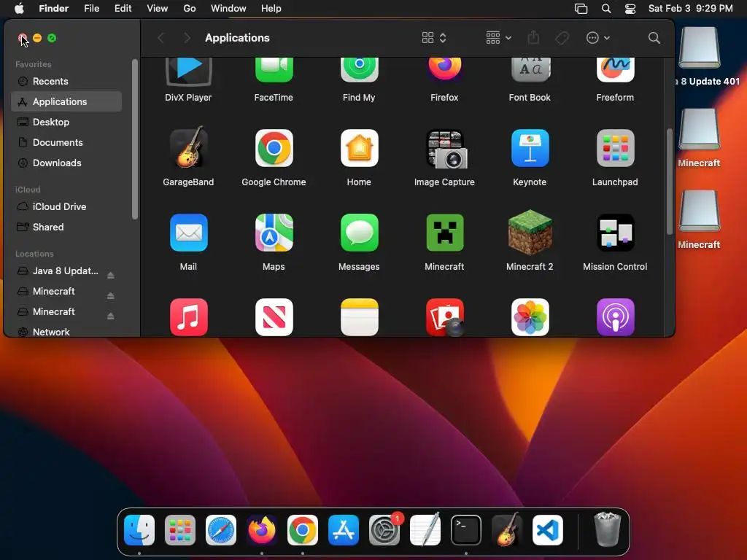The width and height of the screenshot is (747, 560).
Task: Select the Find My app icon
Action: (x=359, y=71)
